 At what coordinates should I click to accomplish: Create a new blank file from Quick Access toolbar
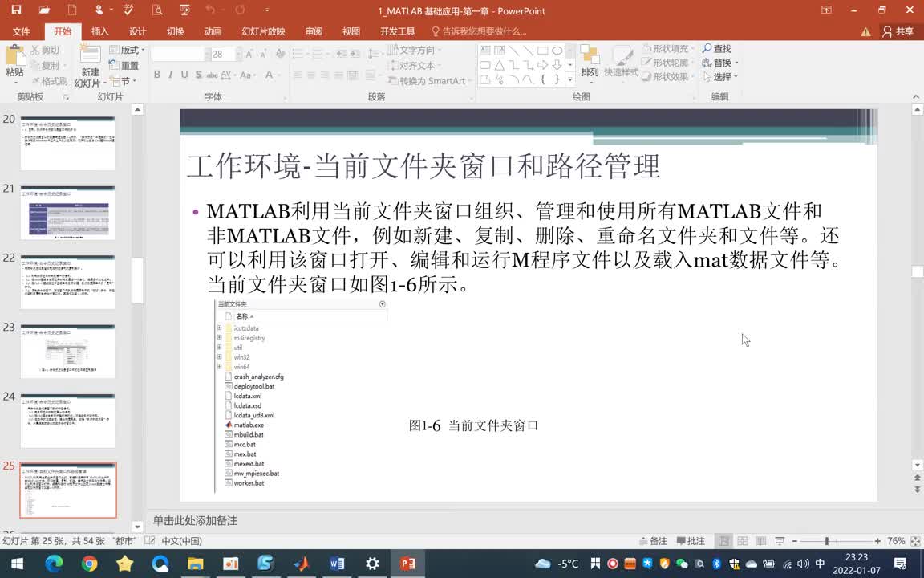point(72,10)
